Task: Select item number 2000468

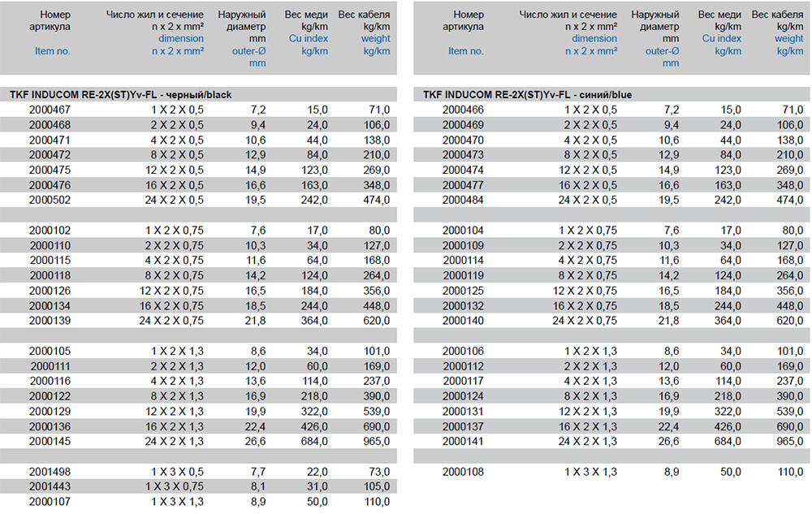Action: tap(50, 125)
